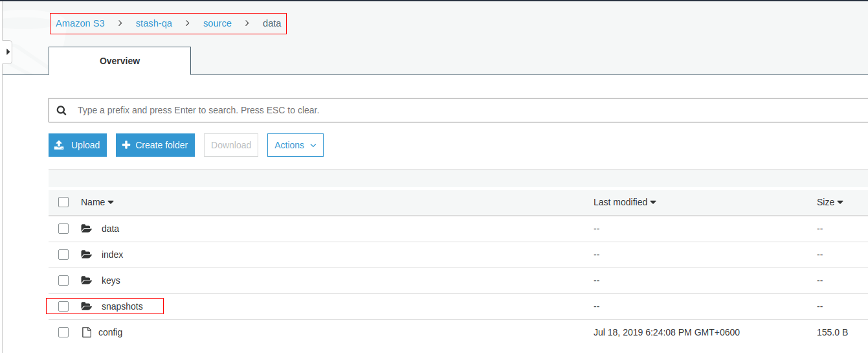The height and width of the screenshot is (353, 868).
Task: Click the keys folder icon
Action: point(87,280)
